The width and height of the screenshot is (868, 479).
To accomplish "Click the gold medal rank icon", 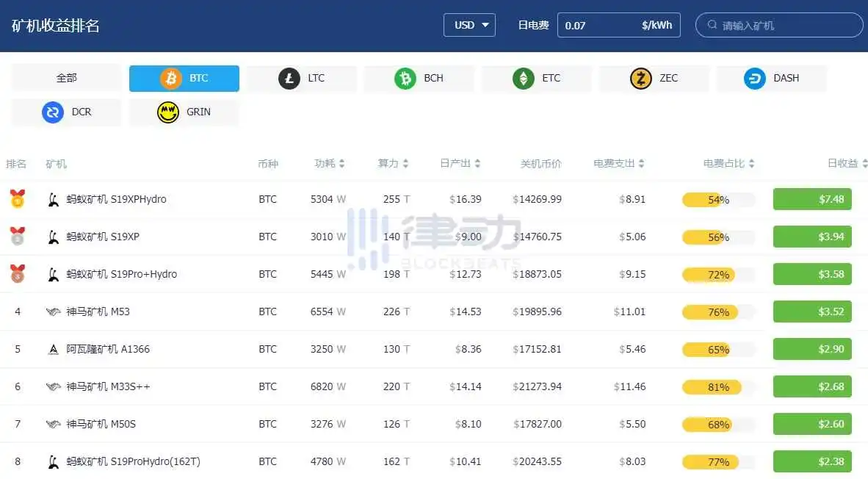I will pyautogui.click(x=17, y=198).
